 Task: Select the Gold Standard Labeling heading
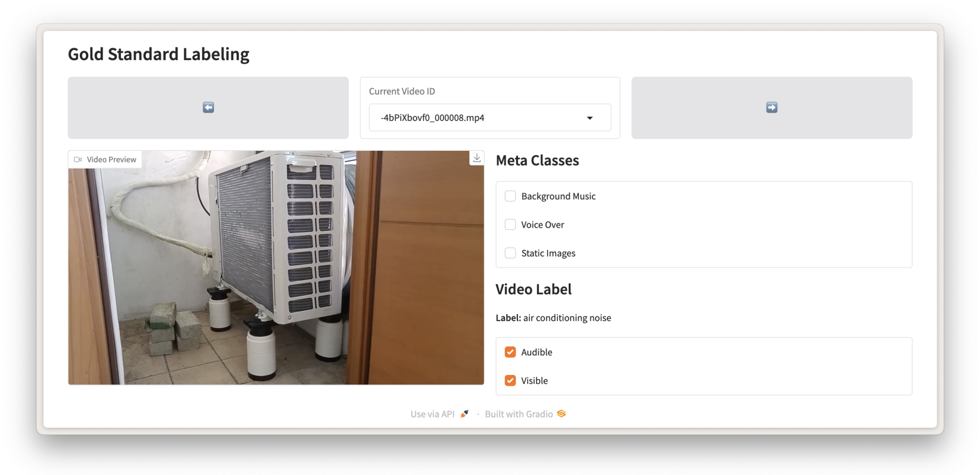click(x=159, y=54)
